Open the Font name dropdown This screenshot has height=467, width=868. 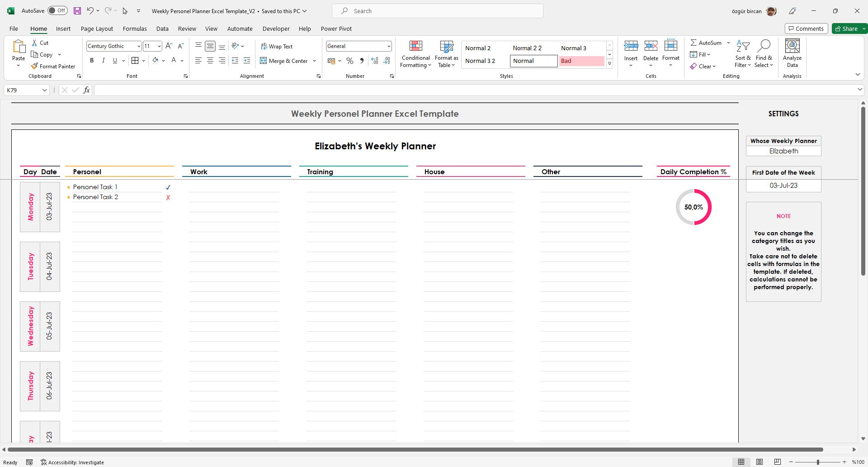138,46
